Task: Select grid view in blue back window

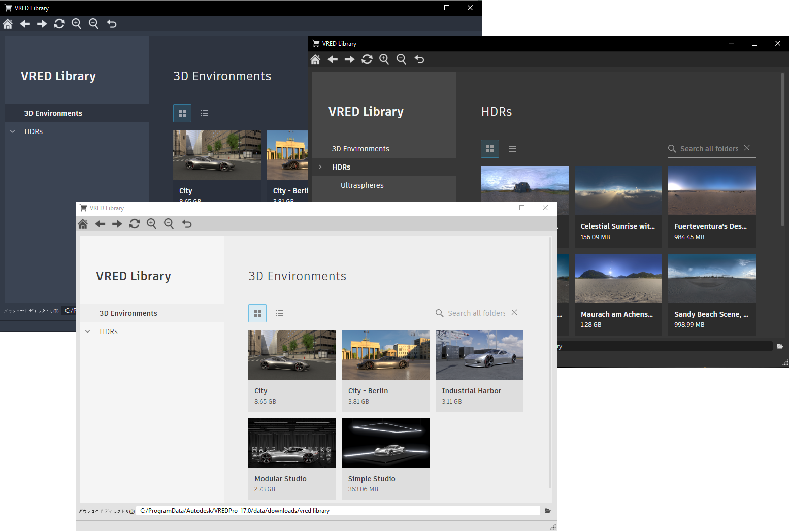Action: point(182,113)
